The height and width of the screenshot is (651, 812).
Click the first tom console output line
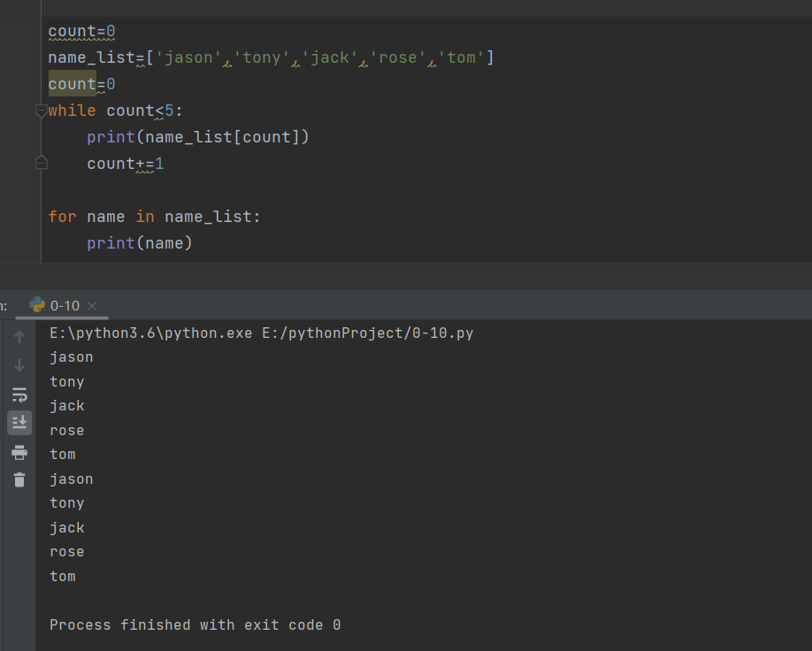click(x=63, y=455)
